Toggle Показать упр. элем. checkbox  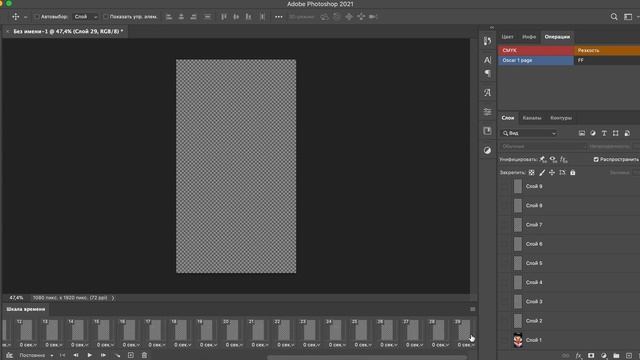coord(105,17)
